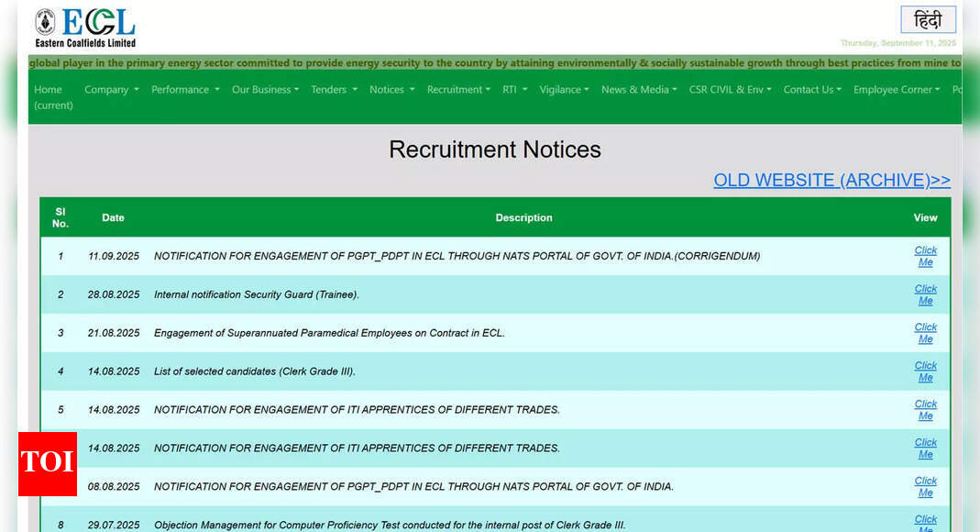
Task: Expand the Notices dropdown
Action: pos(391,89)
